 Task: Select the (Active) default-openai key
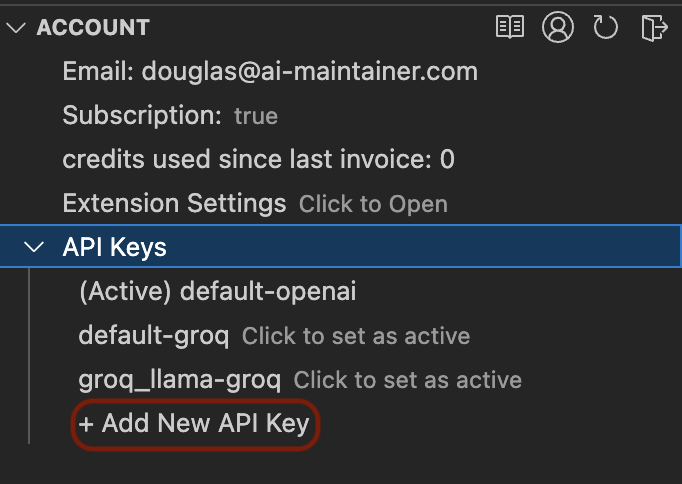coord(217,292)
